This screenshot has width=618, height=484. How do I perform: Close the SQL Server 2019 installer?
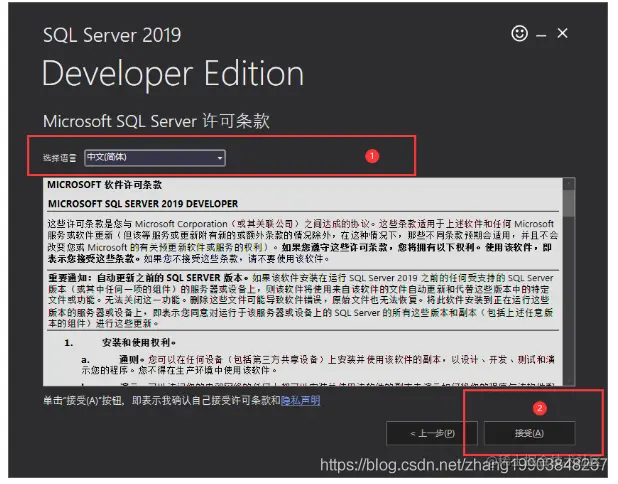(562, 34)
